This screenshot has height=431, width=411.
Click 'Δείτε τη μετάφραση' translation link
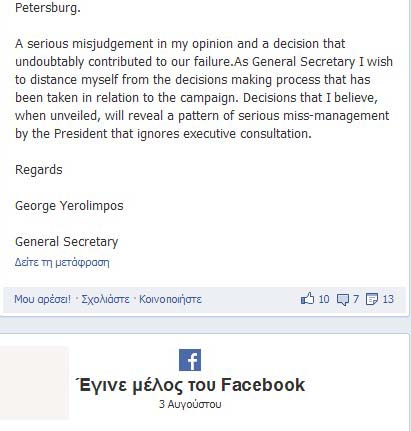coord(62,262)
